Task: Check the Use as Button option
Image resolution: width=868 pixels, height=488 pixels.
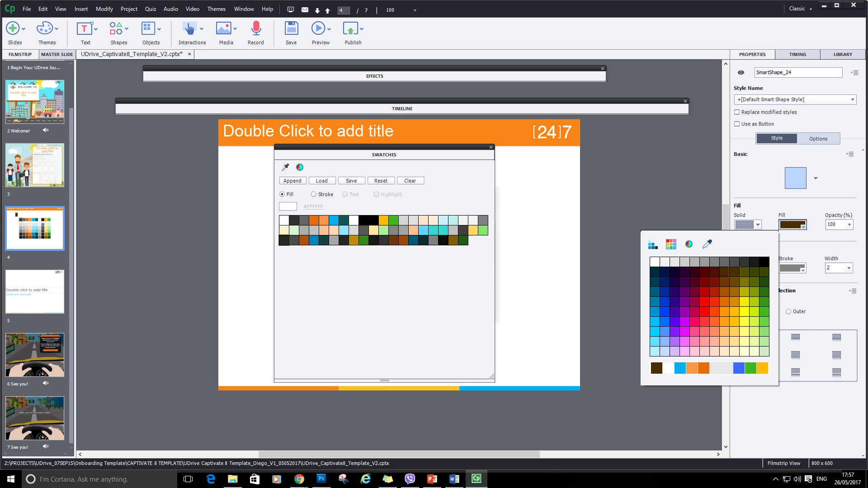Action: pyautogui.click(x=737, y=124)
